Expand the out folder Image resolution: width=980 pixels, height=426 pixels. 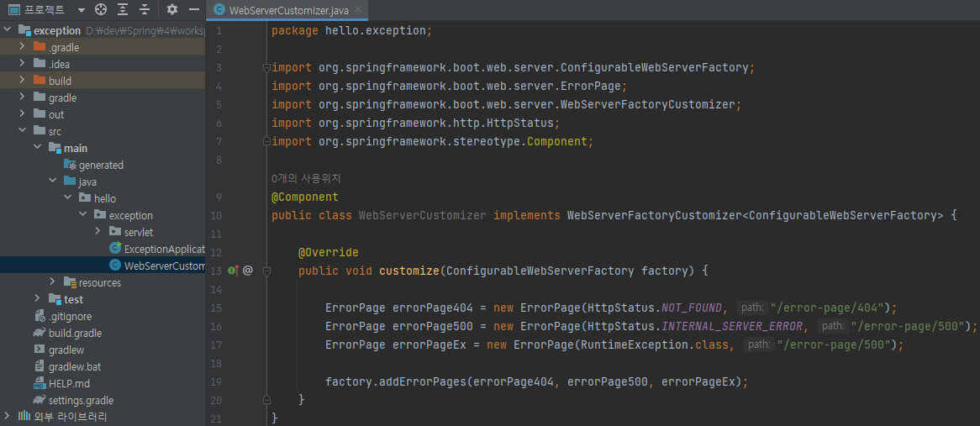(x=23, y=114)
